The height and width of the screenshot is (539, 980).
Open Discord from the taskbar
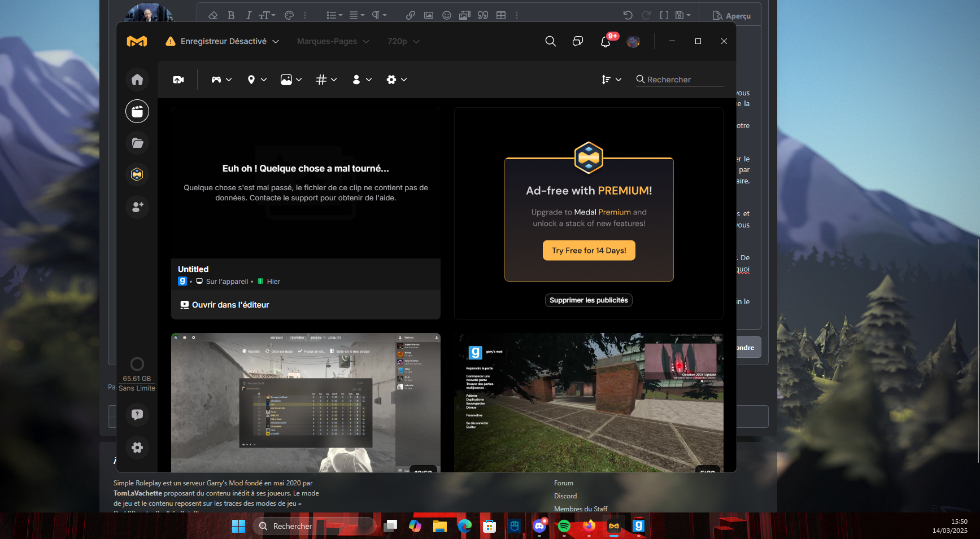[x=539, y=526]
